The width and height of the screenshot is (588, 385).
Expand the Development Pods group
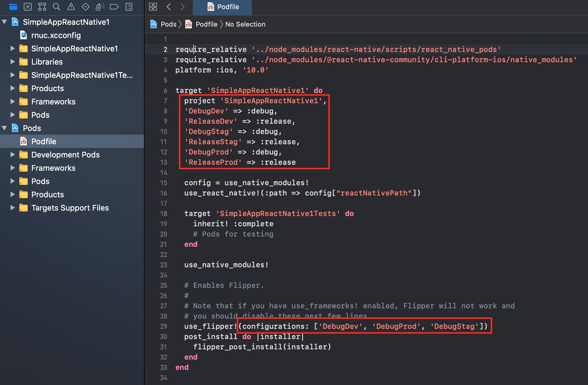[x=12, y=154]
